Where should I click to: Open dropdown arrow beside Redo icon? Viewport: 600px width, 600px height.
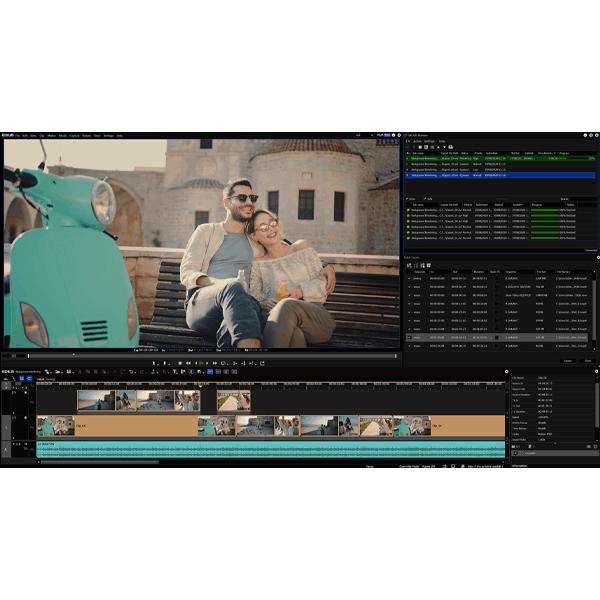146,372
